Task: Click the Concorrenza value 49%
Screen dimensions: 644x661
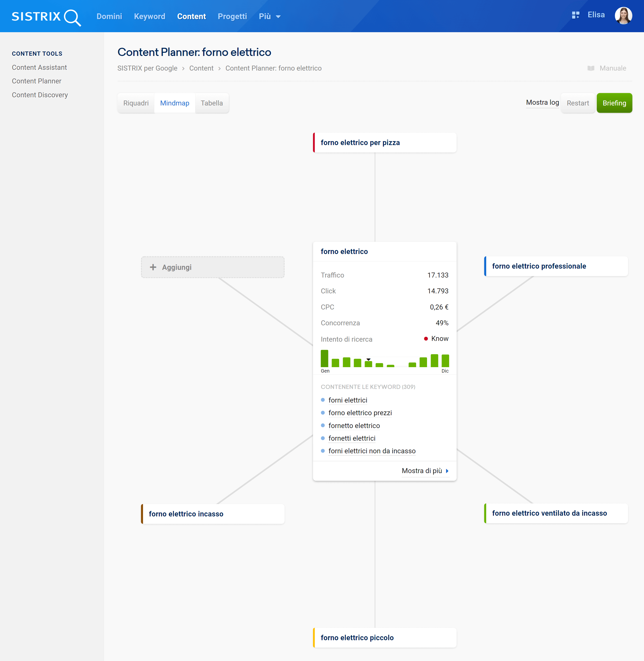Action: (442, 323)
